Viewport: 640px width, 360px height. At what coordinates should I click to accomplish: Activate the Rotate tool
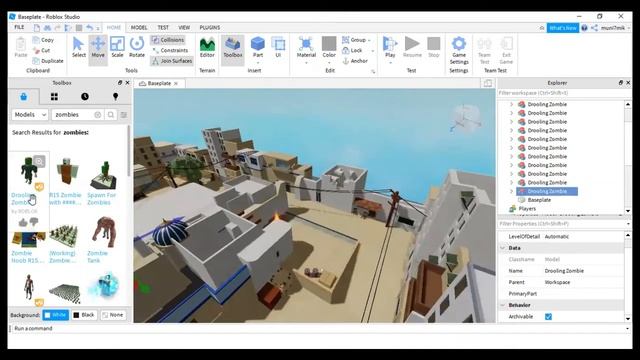click(137, 47)
